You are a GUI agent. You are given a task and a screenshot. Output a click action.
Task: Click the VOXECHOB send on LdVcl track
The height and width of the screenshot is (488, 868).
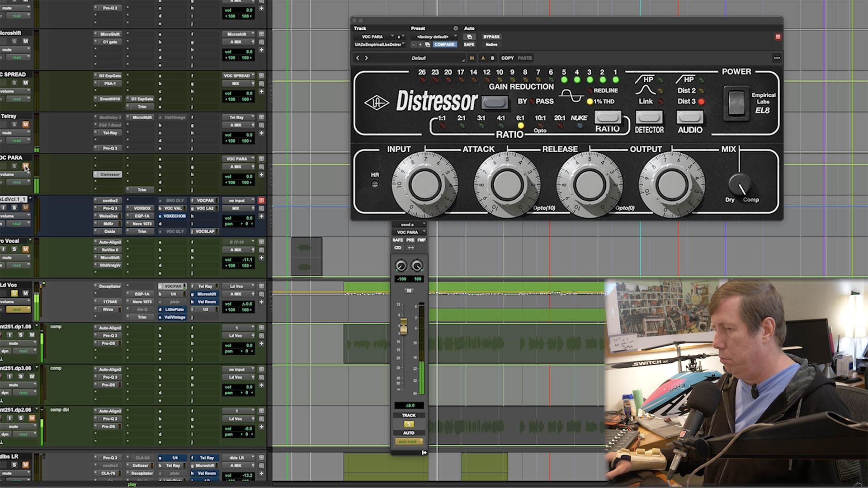(174, 216)
